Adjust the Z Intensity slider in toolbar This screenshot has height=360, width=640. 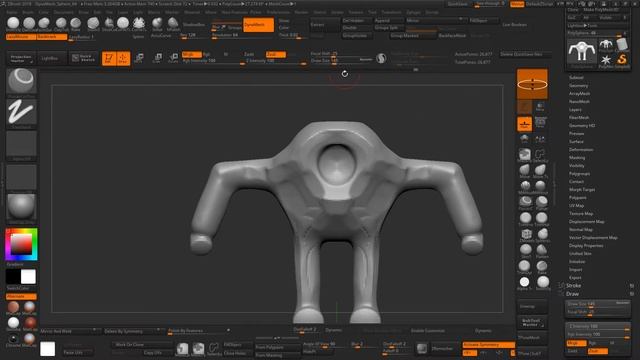275,61
